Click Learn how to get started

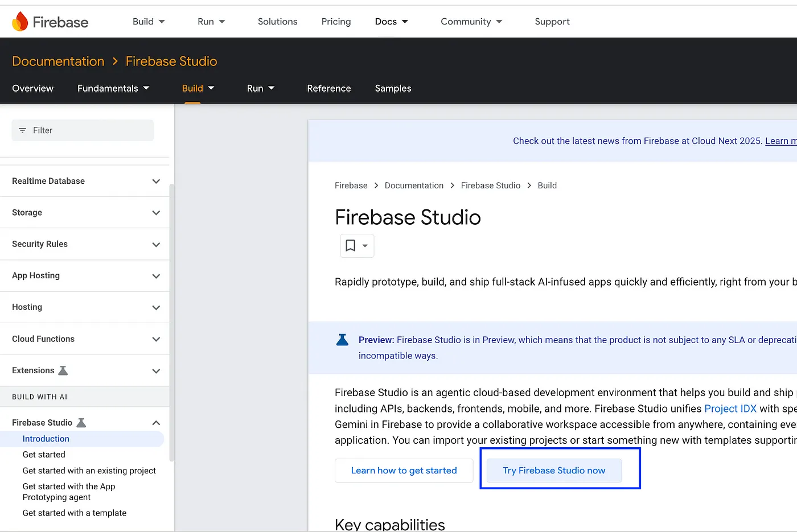pyautogui.click(x=404, y=471)
